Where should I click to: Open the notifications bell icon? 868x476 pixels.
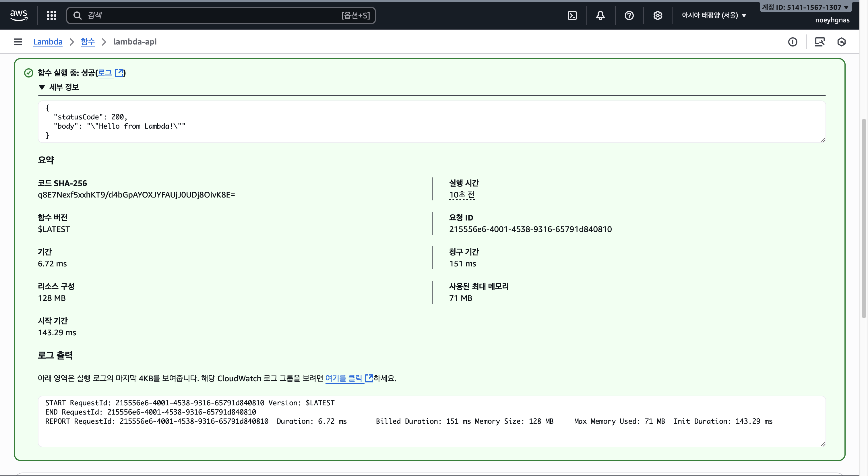pyautogui.click(x=600, y=16)
